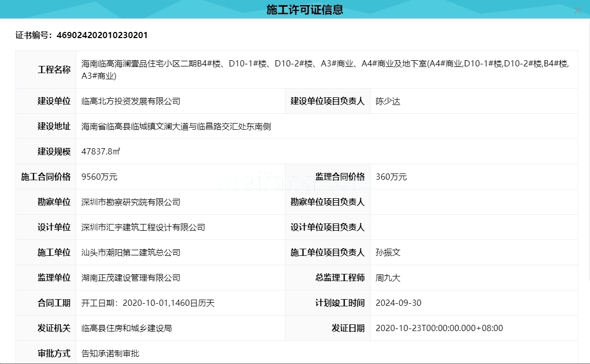
Task: Select 深圳市勘察研究院有限公司 under 勘察单位
Action: pyautogui.click(x=131, y=202)
